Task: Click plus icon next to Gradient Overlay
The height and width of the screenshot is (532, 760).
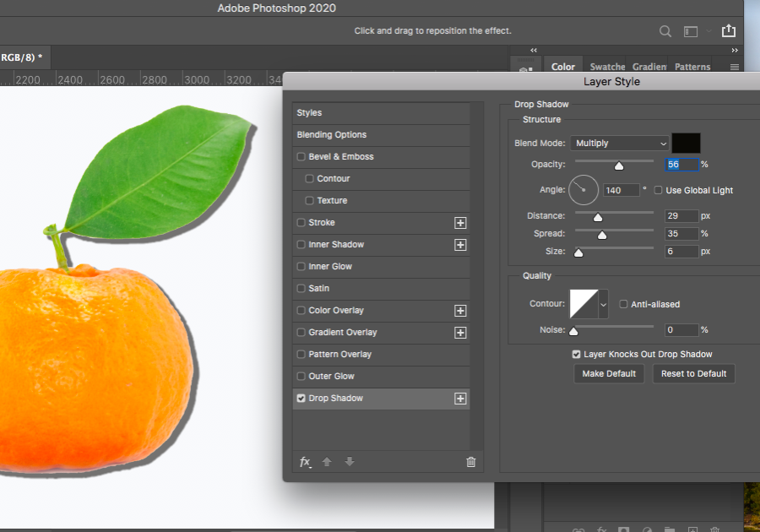Action: point(460,333)
